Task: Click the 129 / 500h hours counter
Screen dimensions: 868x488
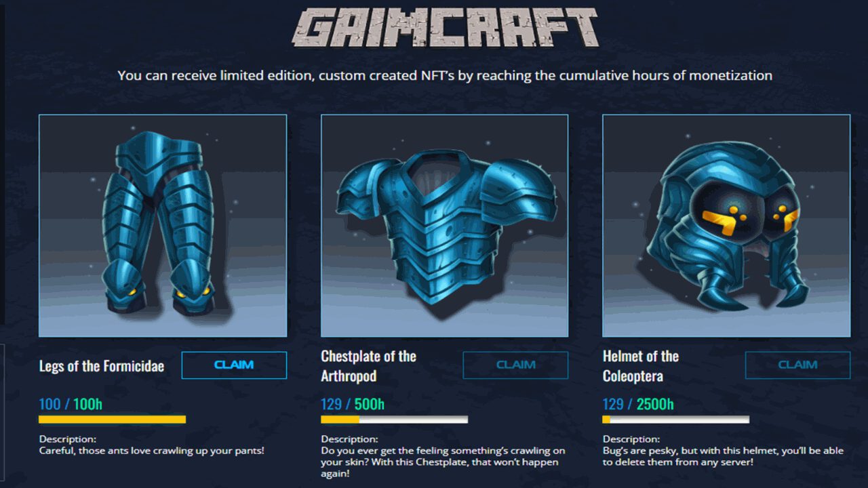Action: (353, 405)
